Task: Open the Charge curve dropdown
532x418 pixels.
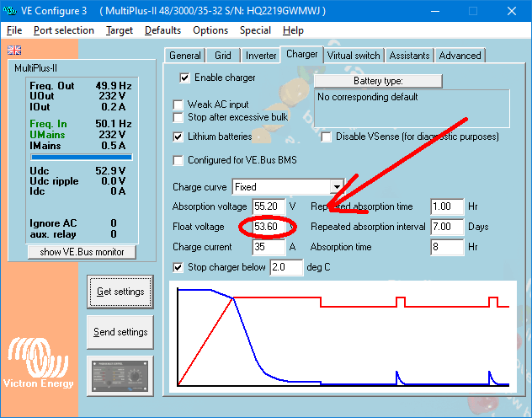Action: pyautogui.click(x=337, y=186)
